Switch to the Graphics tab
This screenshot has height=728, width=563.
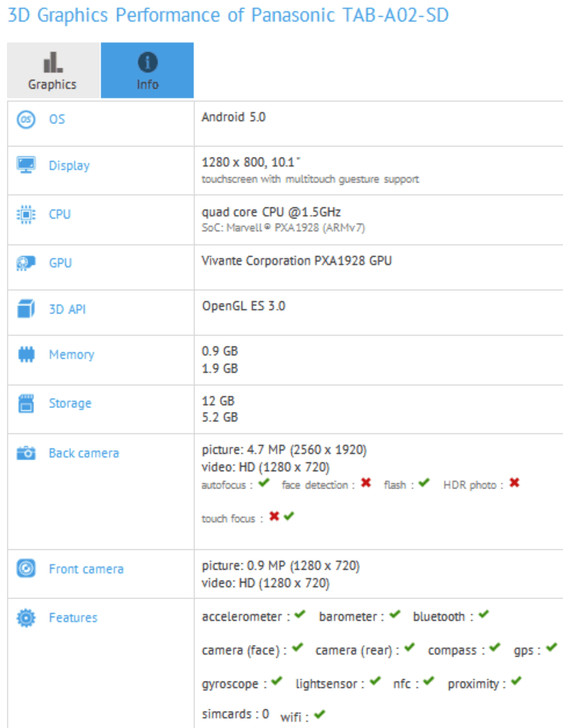(x=53, y=70)
